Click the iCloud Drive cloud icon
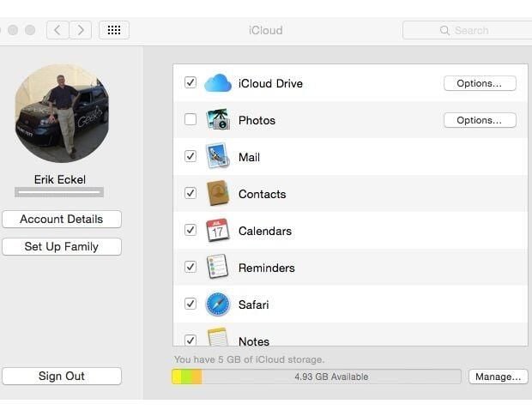 (x=218, y=83)
